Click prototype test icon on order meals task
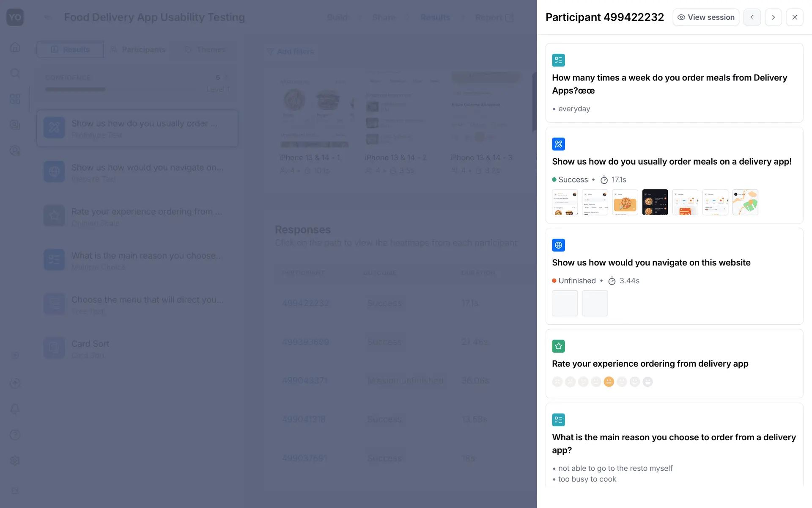This screenshot has width=812, height=508. coord(558,144)
